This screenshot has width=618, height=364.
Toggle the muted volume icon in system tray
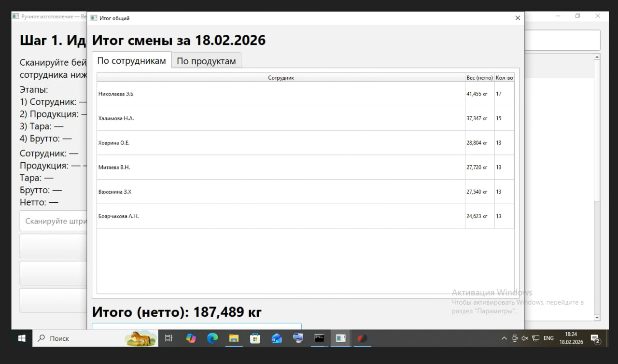pyautogui.click(x=525, y=338)
